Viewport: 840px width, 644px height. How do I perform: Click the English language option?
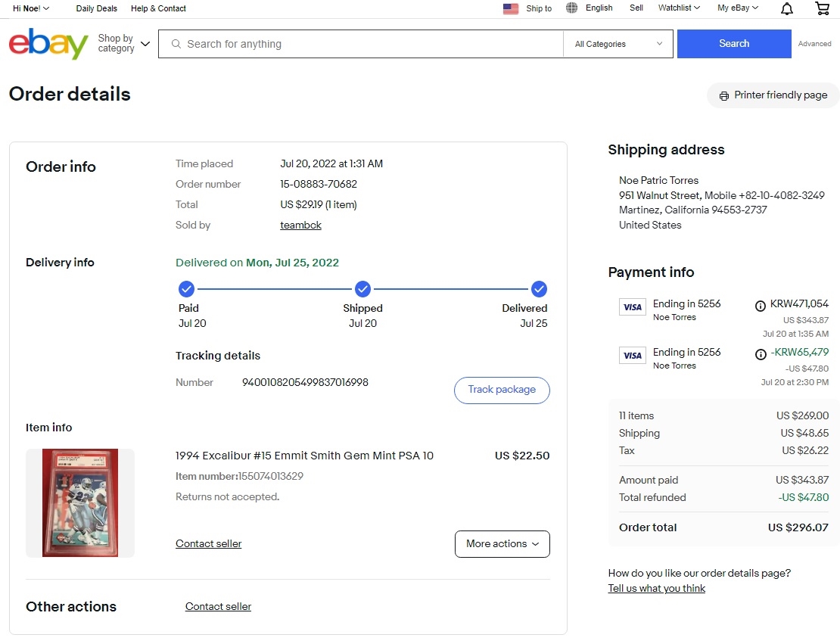(x=599, y=8)
